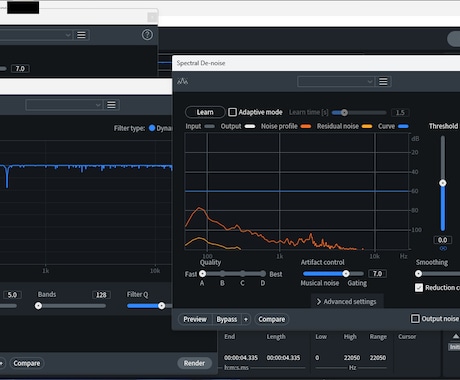Close the top-left window with the X button

pos(152,17)
